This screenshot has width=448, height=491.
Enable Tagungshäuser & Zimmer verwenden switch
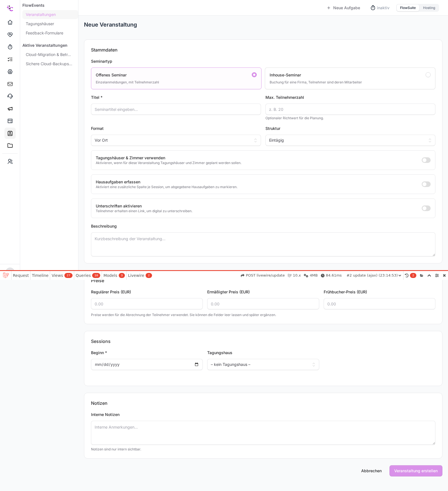coord(426,160)
